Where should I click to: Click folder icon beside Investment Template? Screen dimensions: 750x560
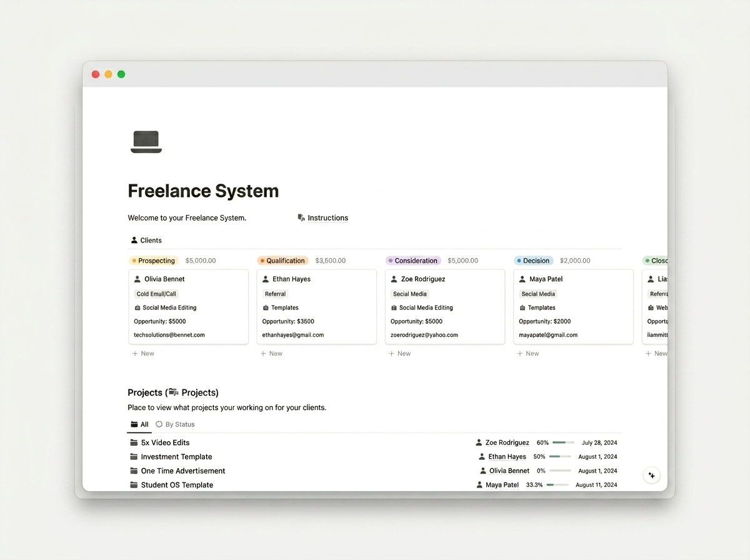tap(134, 457)
